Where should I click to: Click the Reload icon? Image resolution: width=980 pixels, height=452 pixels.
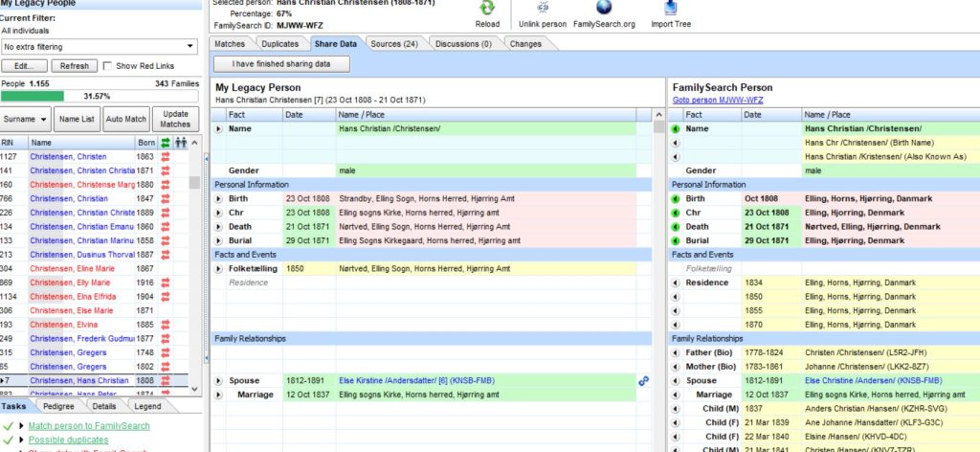487,8
